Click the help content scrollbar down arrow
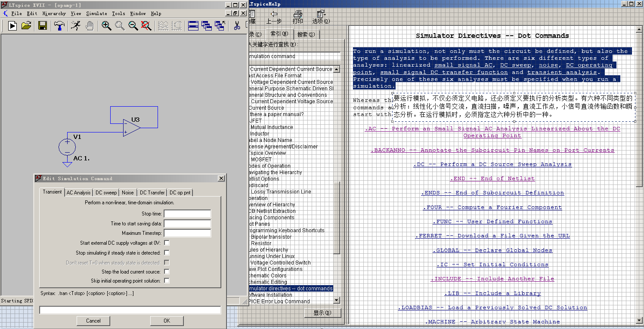Viewport: 644px width, 329px height. 639,320
